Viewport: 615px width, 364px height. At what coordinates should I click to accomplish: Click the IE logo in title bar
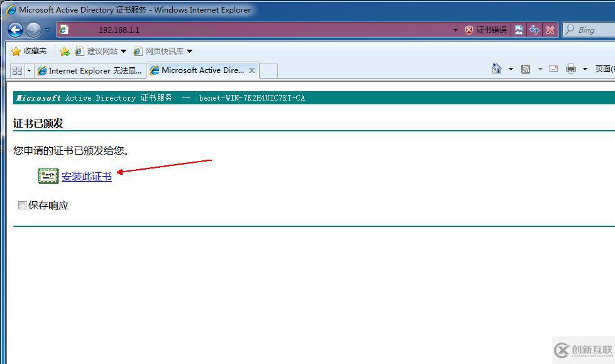(11, 10)
